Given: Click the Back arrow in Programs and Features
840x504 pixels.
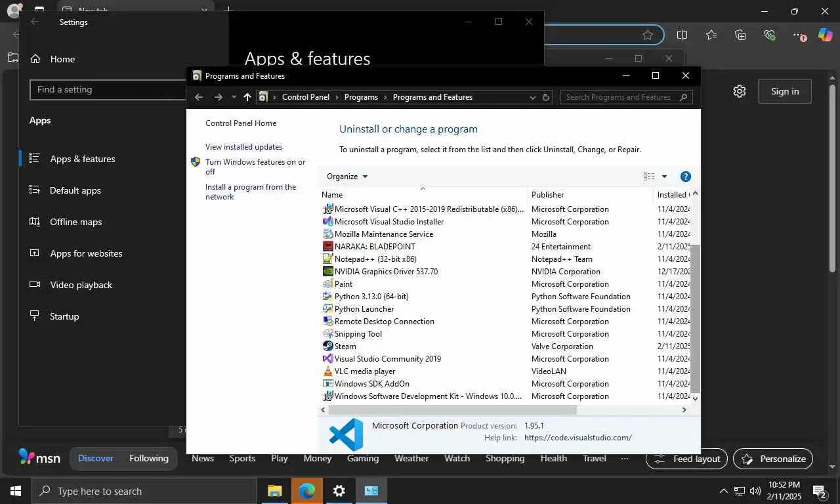Looking at the screenshot, I should (x=199, y=97).
